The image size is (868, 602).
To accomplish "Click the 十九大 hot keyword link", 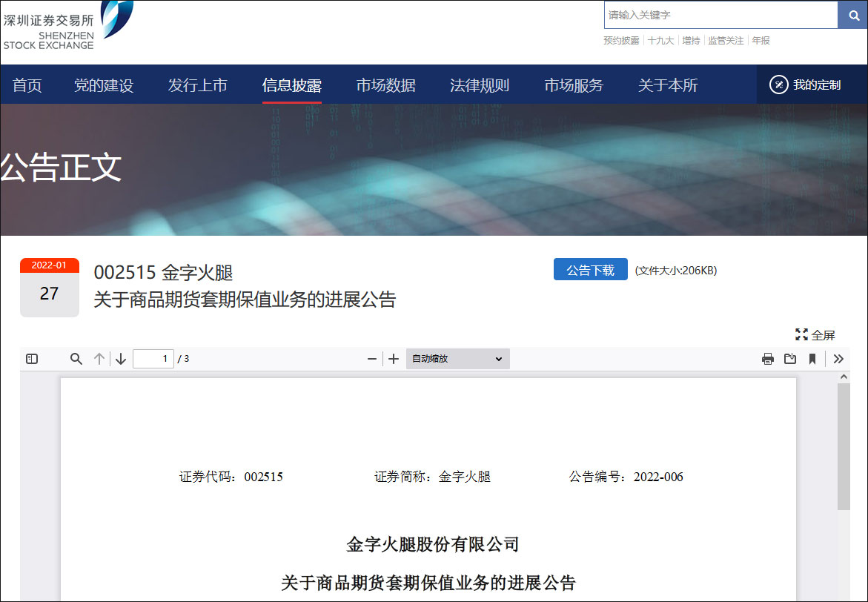I will 661,41.
